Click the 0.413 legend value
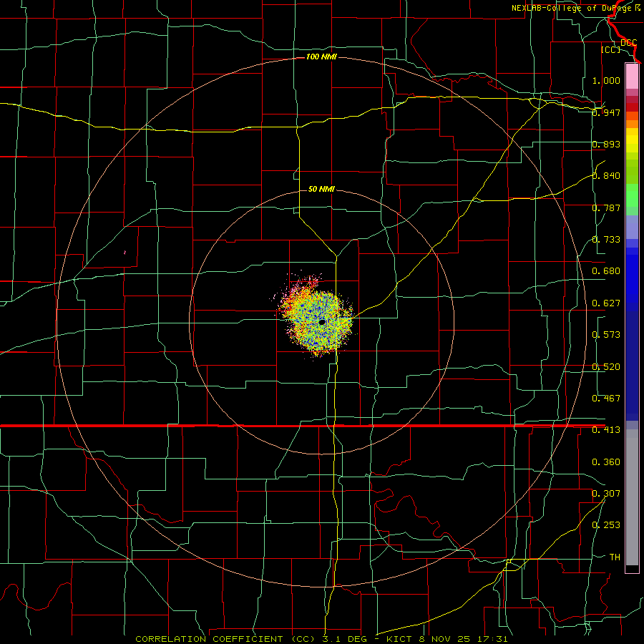Screen dimensions: 644x644 (606, 430)
